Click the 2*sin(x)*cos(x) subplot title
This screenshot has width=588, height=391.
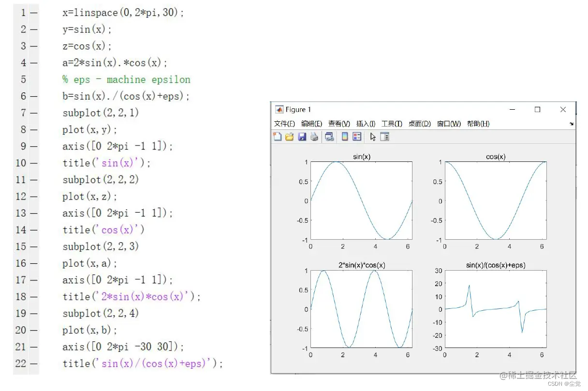(x=361, y=265)
